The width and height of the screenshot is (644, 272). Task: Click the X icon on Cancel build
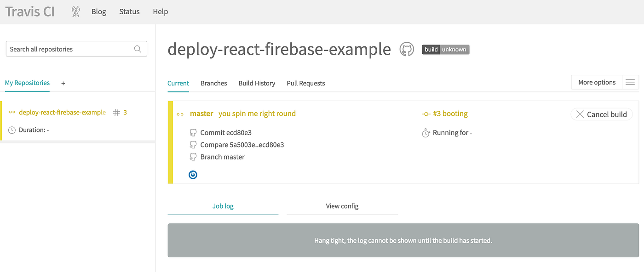point(580,114)
